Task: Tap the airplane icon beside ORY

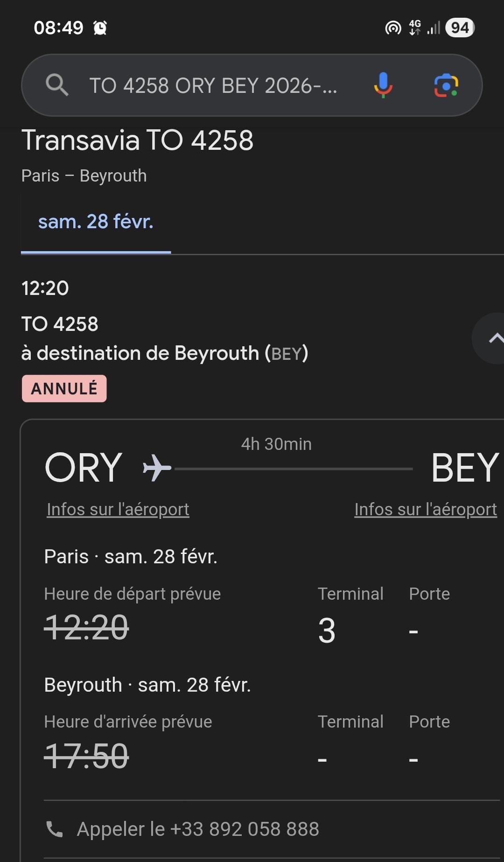Action: pyautogui.click(x=157, y=468)
